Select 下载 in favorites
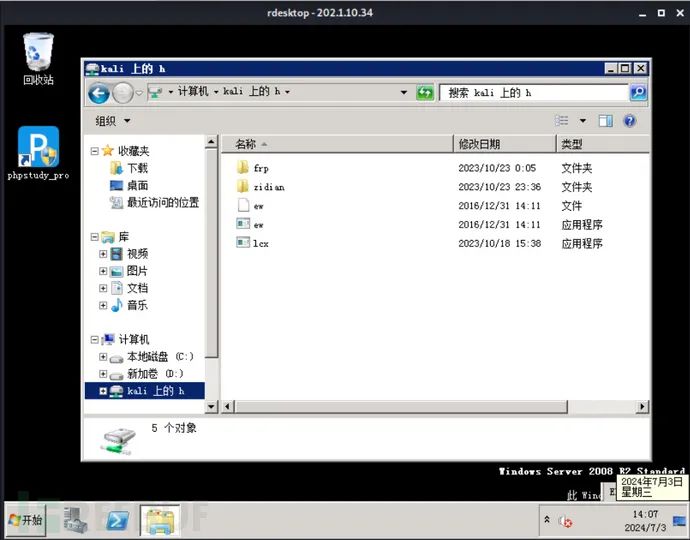The image size is (690, 540). (128, 168)
